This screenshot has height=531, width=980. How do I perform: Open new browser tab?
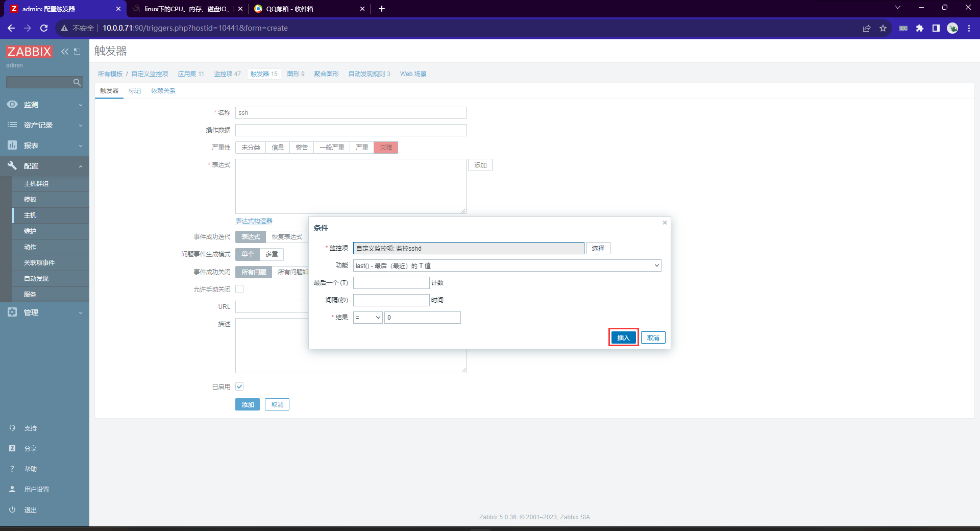coord(382,9)
